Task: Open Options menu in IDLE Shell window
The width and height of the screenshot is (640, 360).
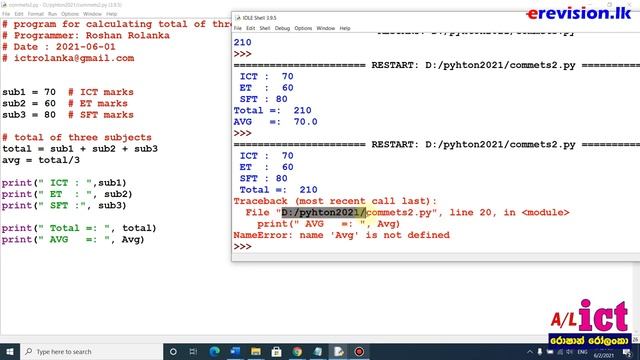Action: [303, 28]
